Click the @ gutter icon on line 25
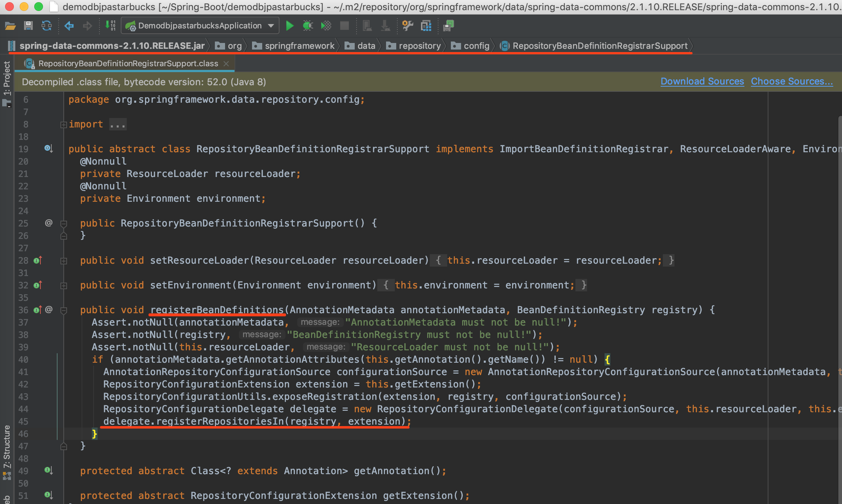 (x=48, y=223)
